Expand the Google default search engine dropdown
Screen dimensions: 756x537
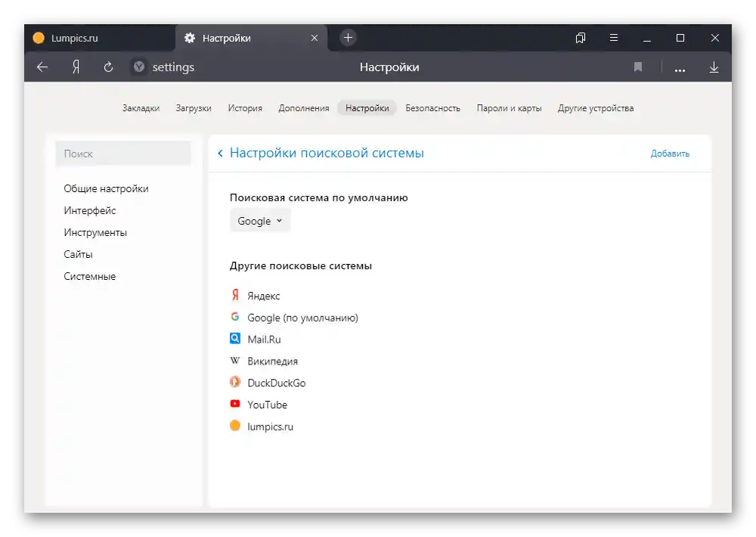pyautogui.click(x=260, y=221)
